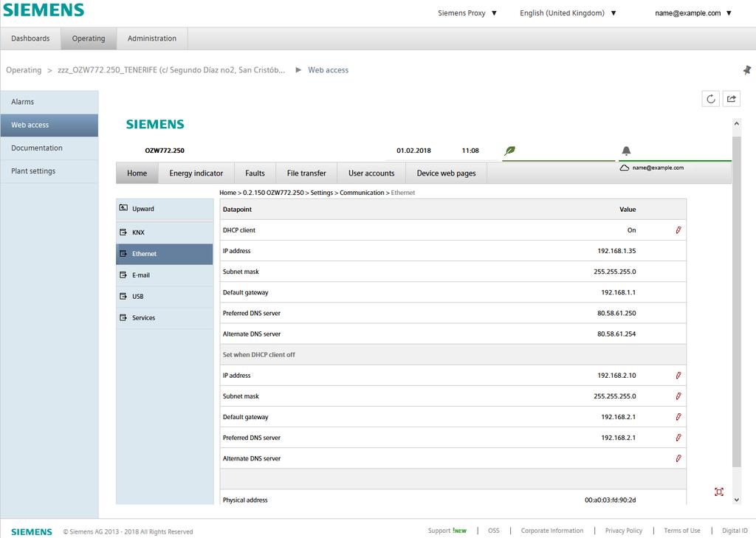The width and height of the screenshot is (756, 538).
Task: Go Upward in the device menu
Action: pos(165,209)
